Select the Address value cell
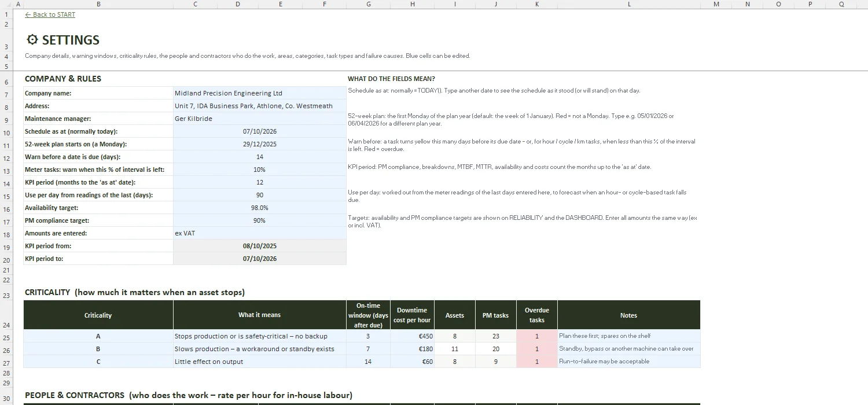 pos(259,106)
